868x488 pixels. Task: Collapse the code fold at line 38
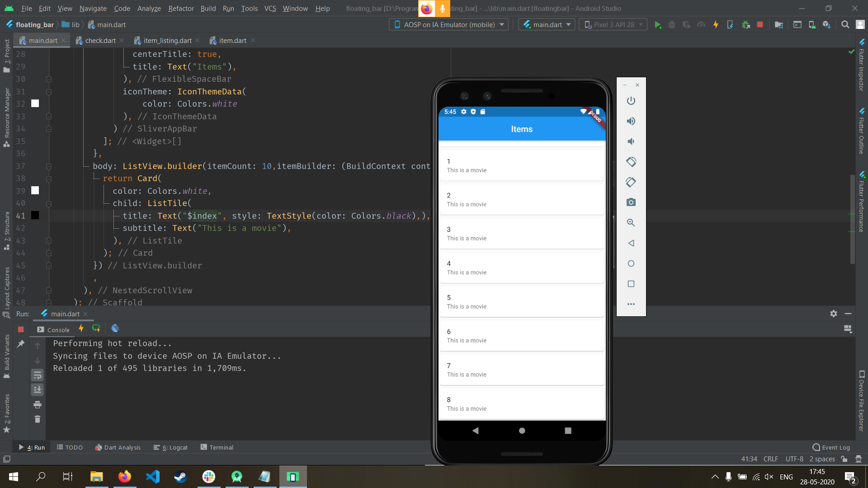click(49, 178)
